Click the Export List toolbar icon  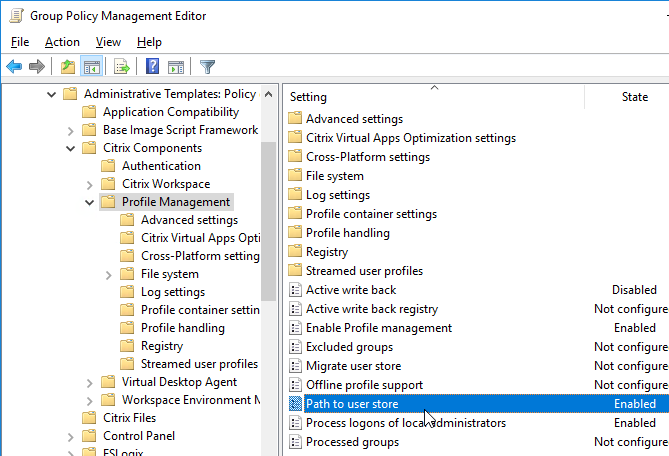(122, 67)
